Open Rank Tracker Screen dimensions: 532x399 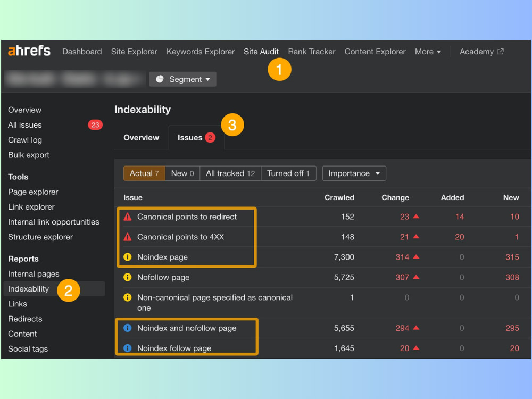(312, 52)
